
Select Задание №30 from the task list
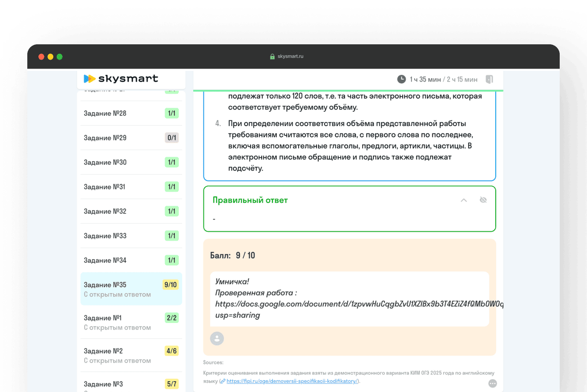[131, 162]
